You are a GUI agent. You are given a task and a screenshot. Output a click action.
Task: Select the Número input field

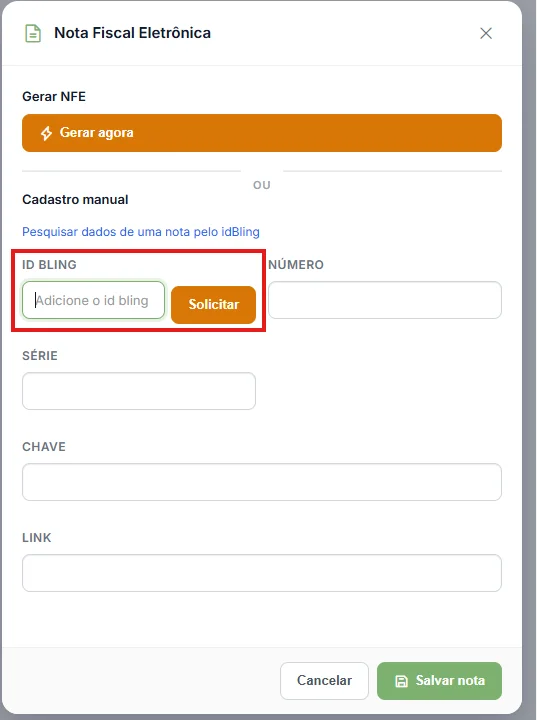385,300
